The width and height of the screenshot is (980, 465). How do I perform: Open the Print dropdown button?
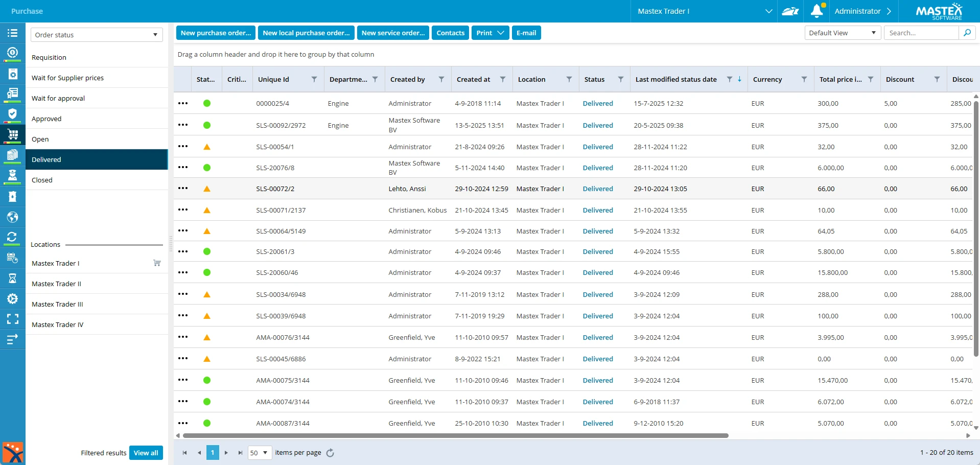click(x=490, y=33)
